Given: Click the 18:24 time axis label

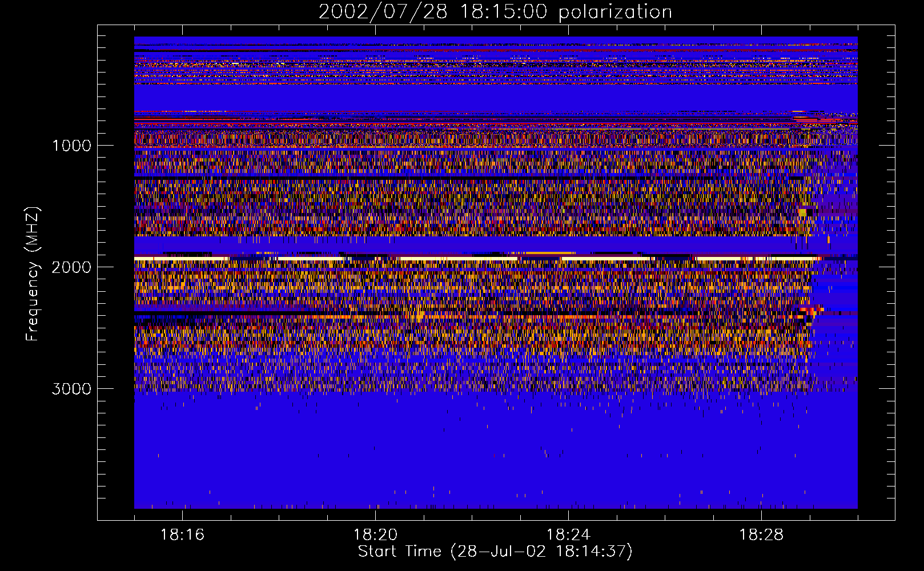Looking at the screenshot, I should click(568, 534).
